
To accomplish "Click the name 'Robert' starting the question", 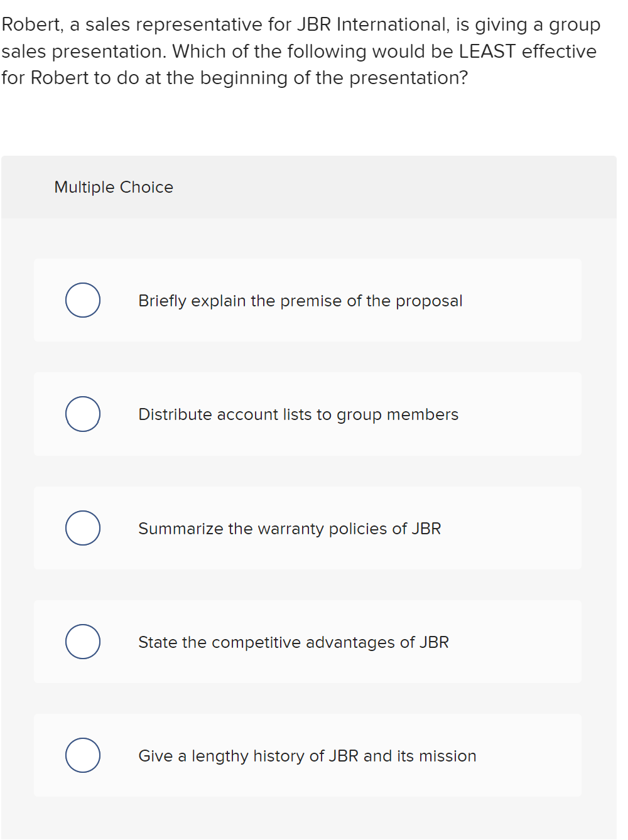I will [31, 24].
